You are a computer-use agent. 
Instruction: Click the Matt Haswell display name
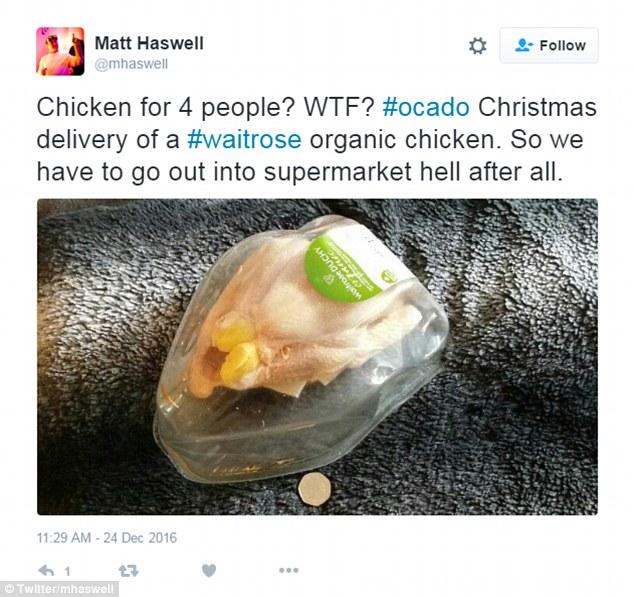point(149,43)
